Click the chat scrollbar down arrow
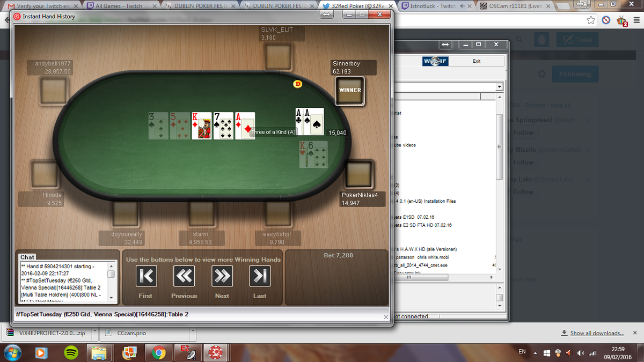Image resolution: width=644 pixels, height=362 pixels. tap(112, 297)
